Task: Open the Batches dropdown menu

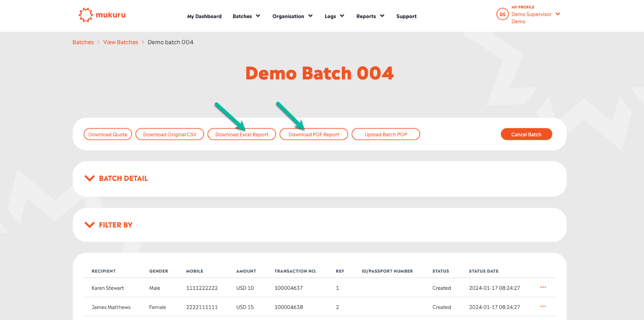Action: point(246,16)
